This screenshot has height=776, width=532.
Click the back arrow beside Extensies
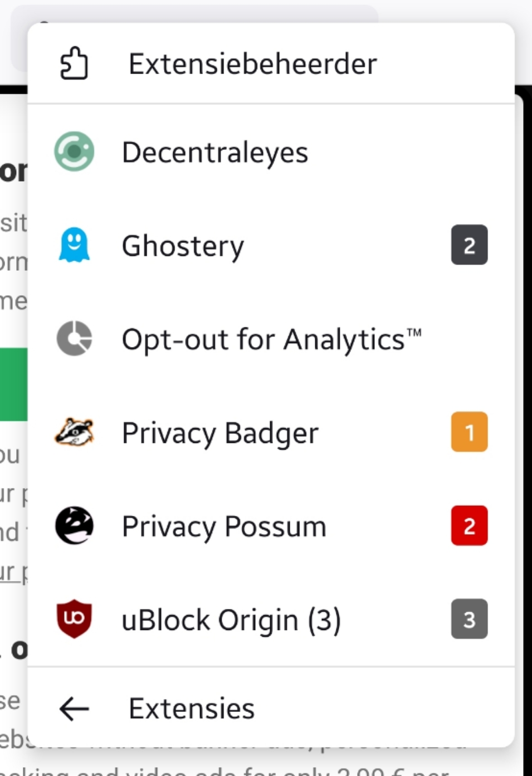[x=74, y=709]
